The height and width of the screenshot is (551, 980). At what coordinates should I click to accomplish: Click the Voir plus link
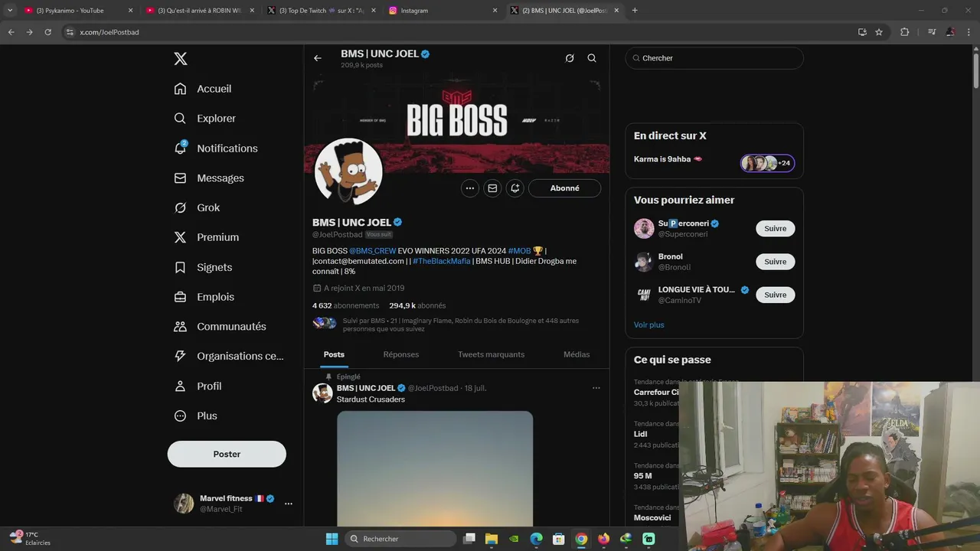648,325
